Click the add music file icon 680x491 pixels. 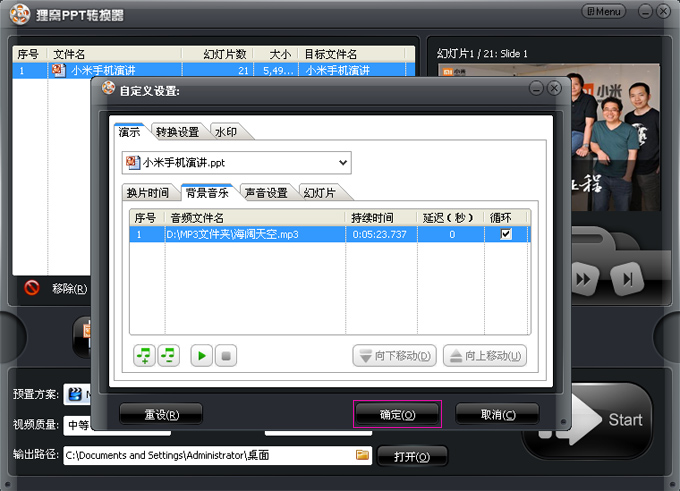click(144, 355)
